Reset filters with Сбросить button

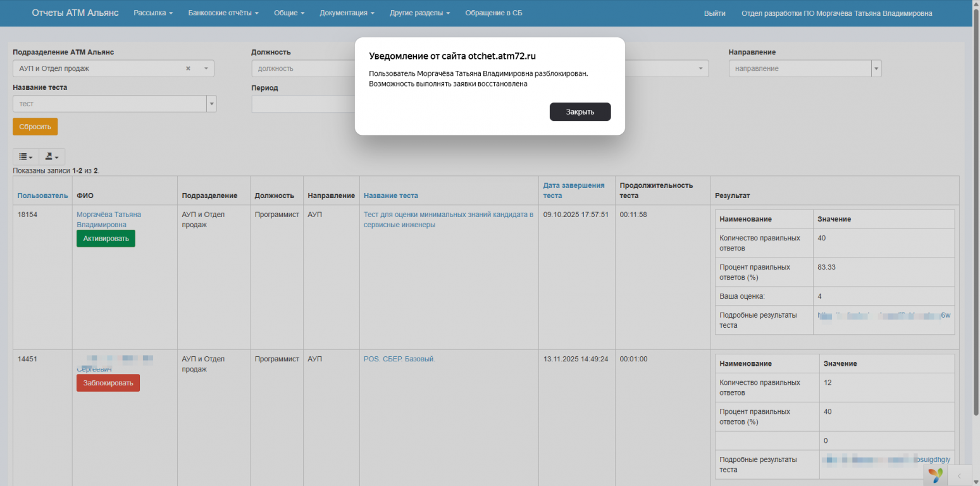35,127
